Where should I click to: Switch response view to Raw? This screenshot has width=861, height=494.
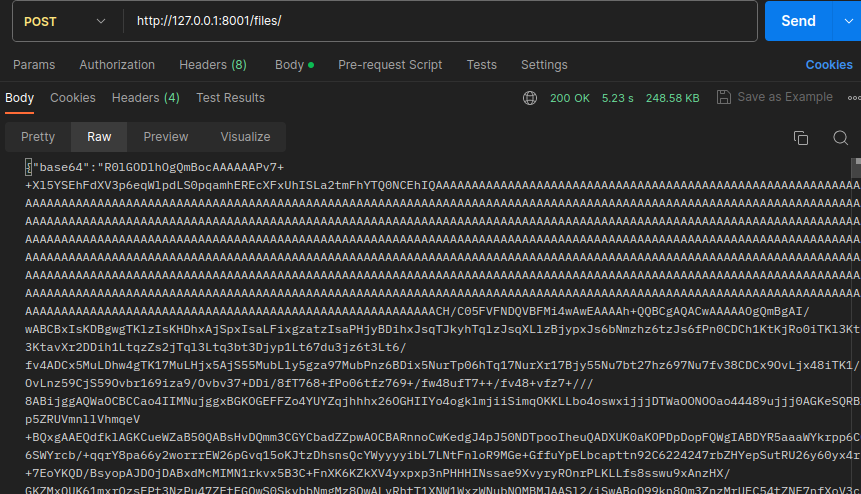pos(99,137)
